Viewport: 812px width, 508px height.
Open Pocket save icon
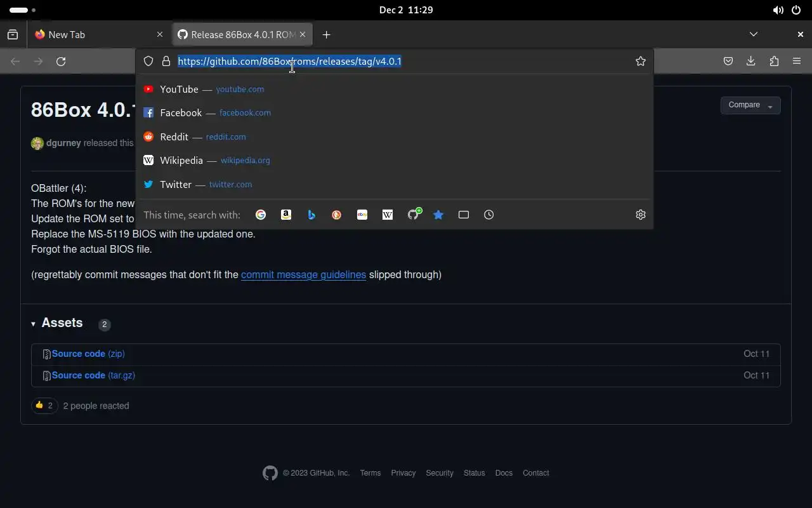(x=728, y=61)
